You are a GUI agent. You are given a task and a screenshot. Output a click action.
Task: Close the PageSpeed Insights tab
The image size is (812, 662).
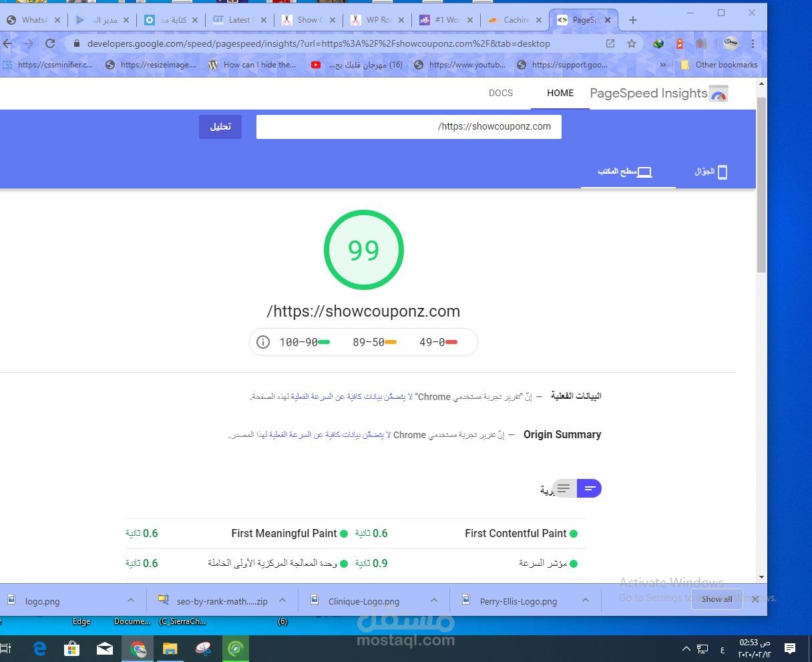(x=608, y=20)
